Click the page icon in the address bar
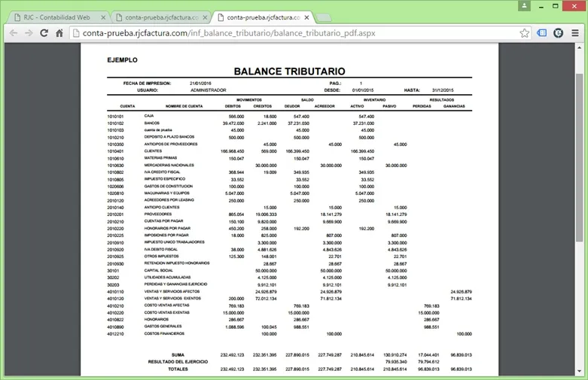Viewport: 588px width, 380px height. [x=76, y=33]
